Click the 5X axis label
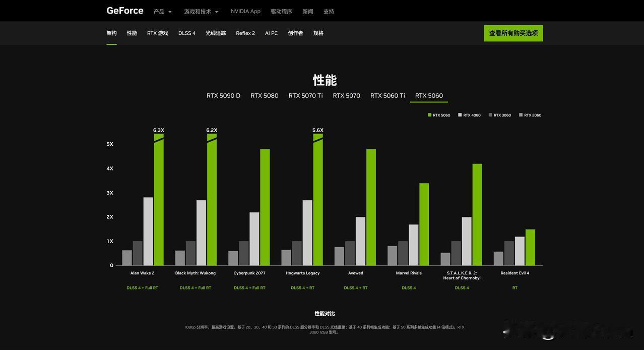Screen dimensions: 644x350 (110, 144)
